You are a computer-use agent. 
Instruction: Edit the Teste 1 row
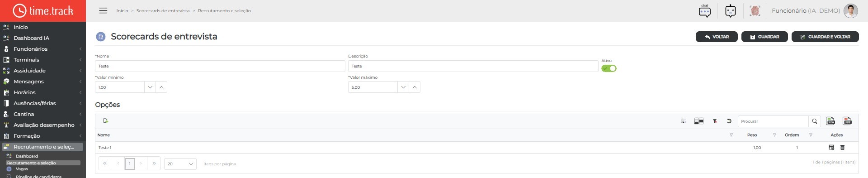831,147
